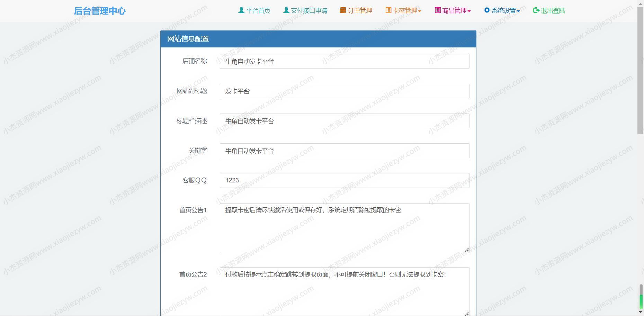
Task: Click the 关键字 label
Action: click(198, 151)
